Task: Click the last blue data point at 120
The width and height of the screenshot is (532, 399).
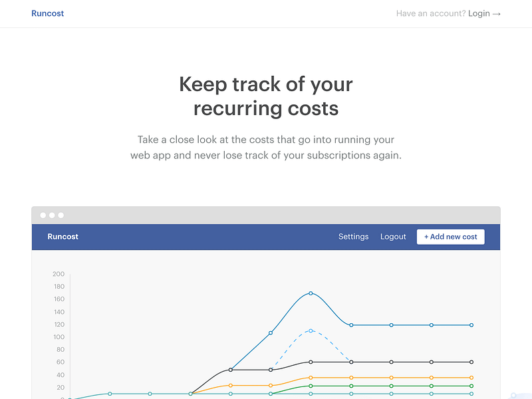Action: point(471,325)
